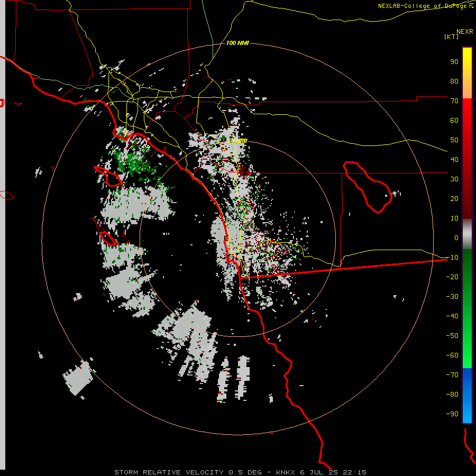Viewport: 476px width, 476px height.
Task: Click the positive 10 kt scale value
Action: pyautogui.click(x=454, y=218)
